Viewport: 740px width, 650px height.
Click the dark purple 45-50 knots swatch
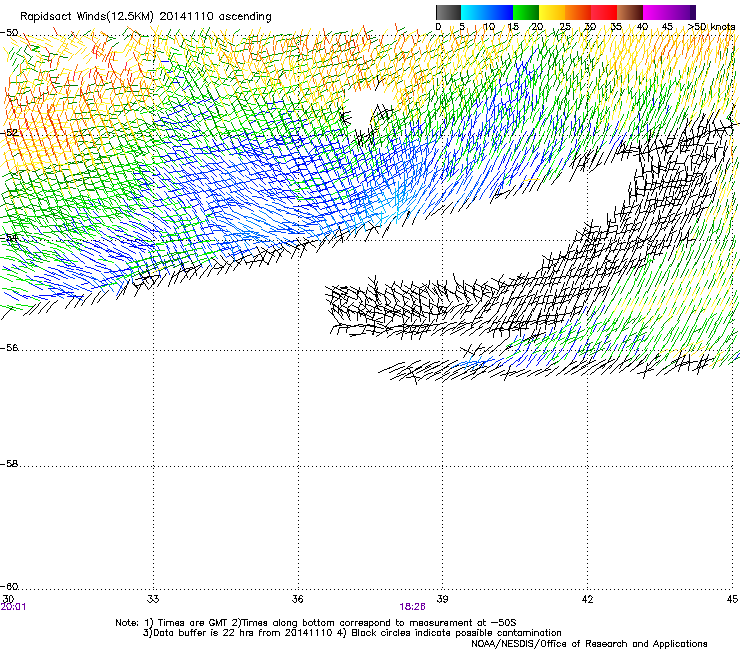(x=682, y=12)
